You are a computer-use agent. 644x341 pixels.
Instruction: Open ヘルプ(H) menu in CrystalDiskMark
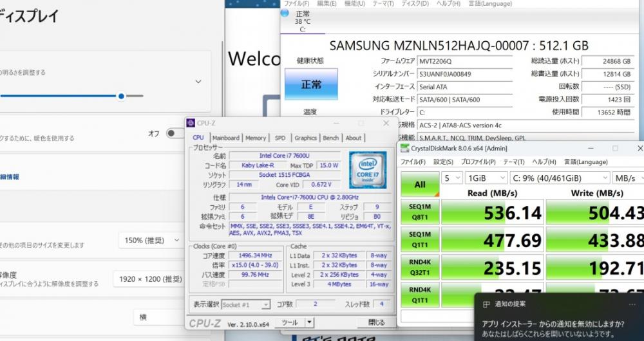click(x=544, y=161)
